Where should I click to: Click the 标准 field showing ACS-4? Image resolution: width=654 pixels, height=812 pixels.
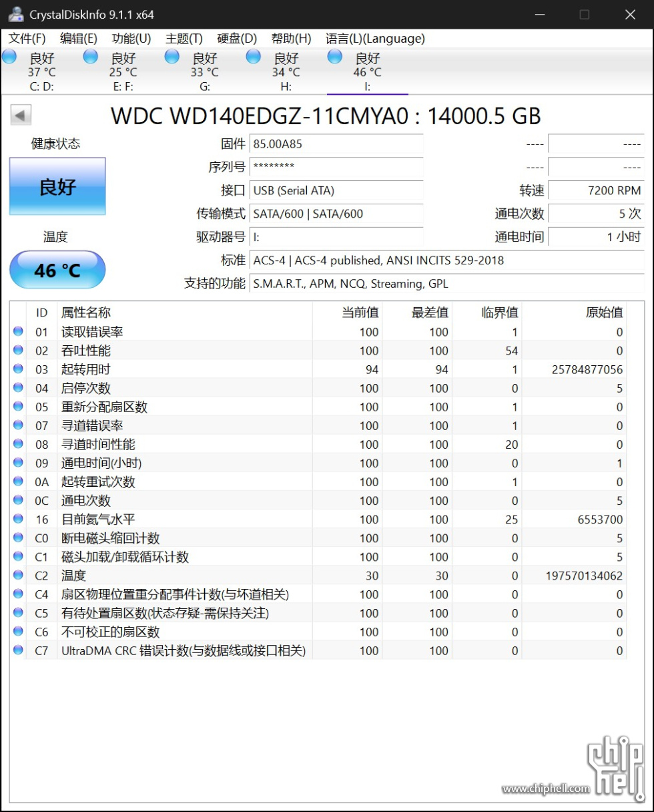pyautogui.click(x=447, y=260)
